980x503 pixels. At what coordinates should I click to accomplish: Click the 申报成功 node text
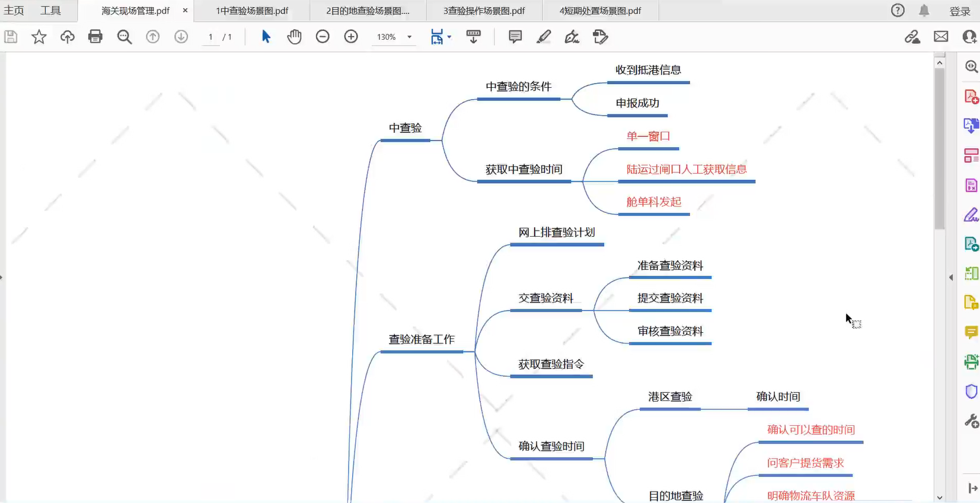(637, 103)
